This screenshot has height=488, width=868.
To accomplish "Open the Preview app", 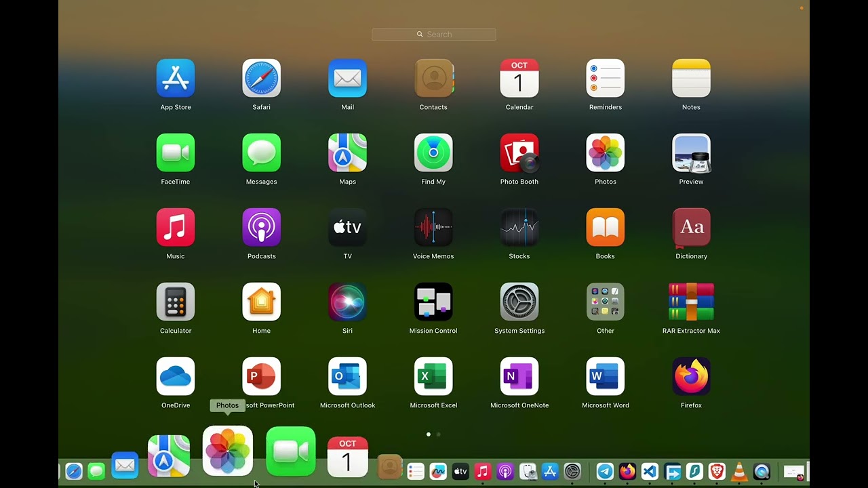I will (x=691, y=152).
